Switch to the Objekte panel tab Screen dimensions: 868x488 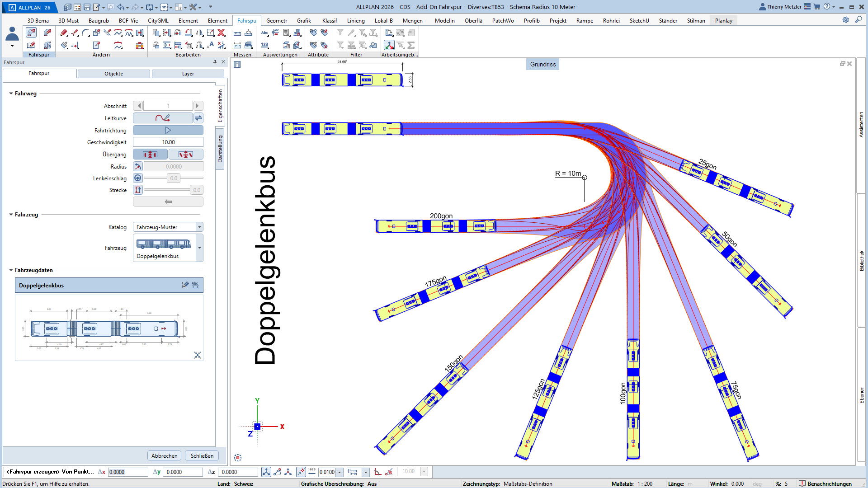(113, 74)
